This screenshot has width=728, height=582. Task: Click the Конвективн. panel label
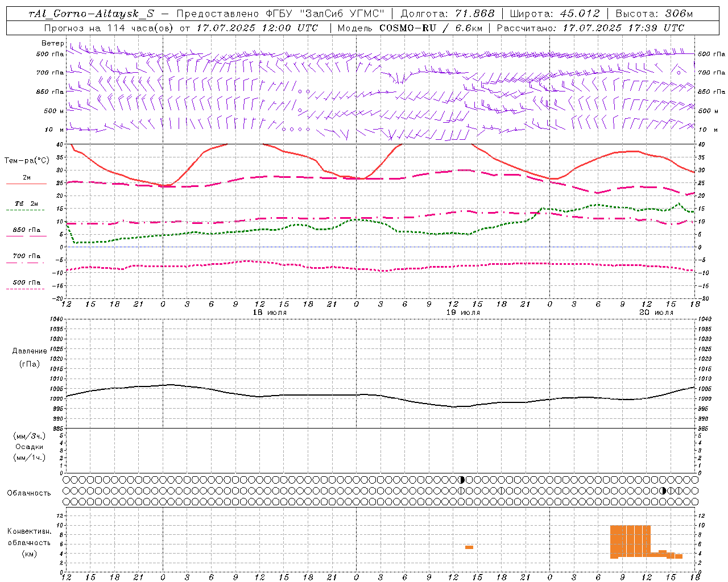(30, 531)
